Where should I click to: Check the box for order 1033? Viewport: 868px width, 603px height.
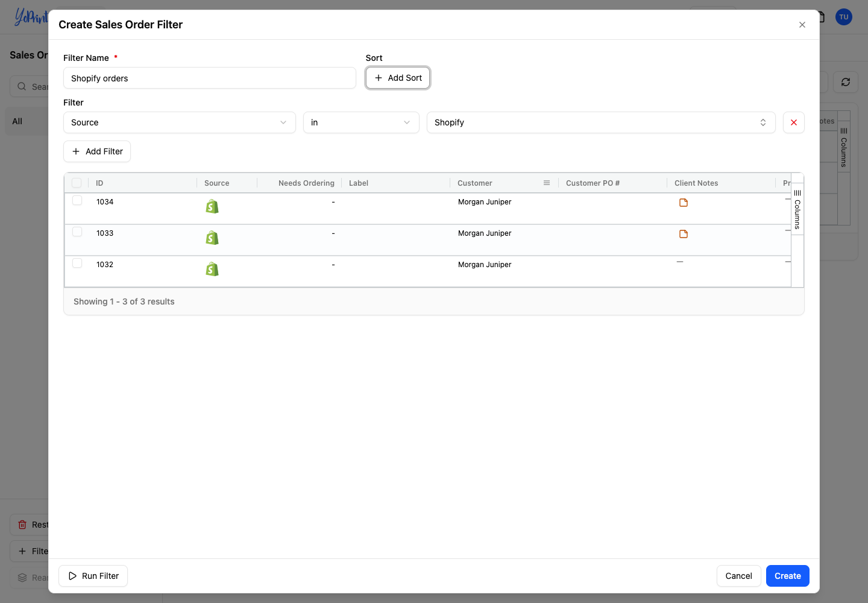point(77,232)
